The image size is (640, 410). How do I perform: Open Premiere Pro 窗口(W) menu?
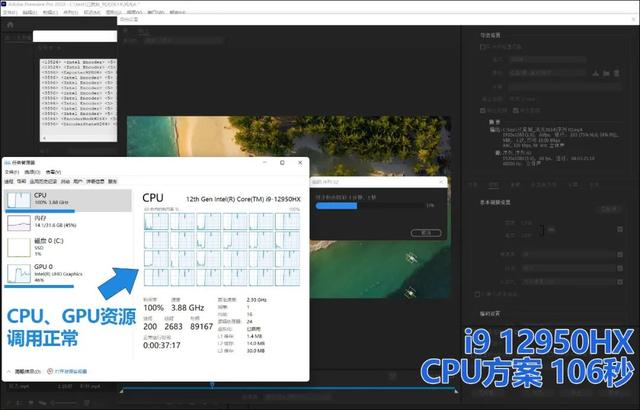point(155,12)
